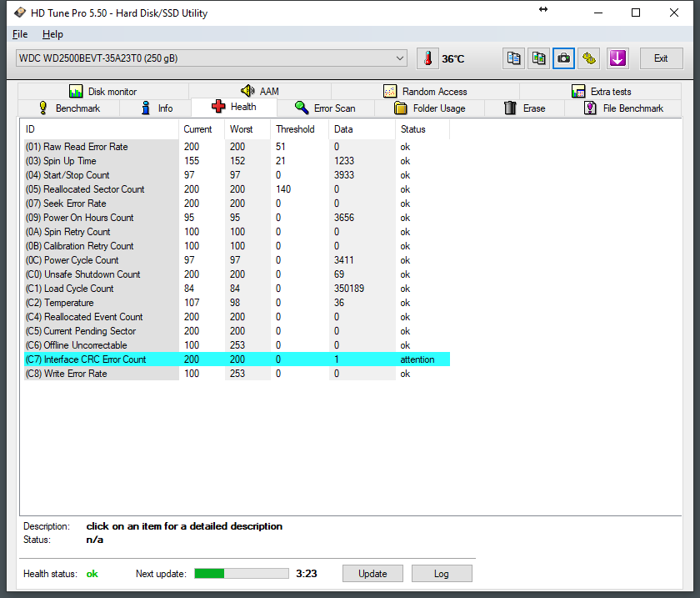Screen dimensions: 700x598
Task: Select the (C4) Reallocated Event Count row
Action: click(237, 317)
